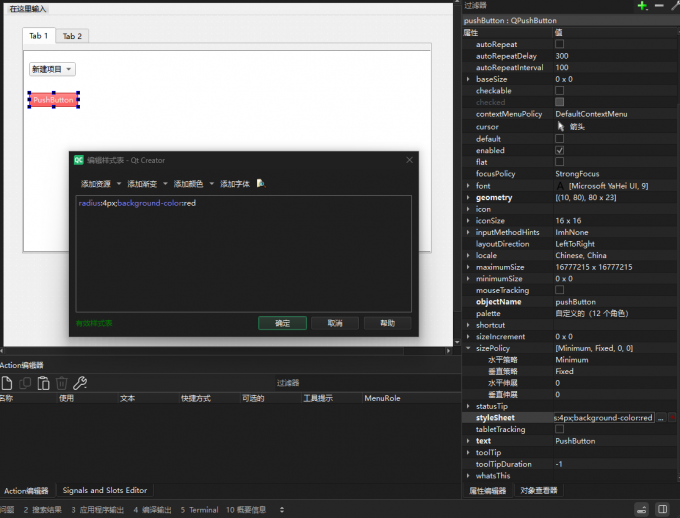Click the green plus add property icon
Screen dimensions: 680x518
tap(642, 6)
